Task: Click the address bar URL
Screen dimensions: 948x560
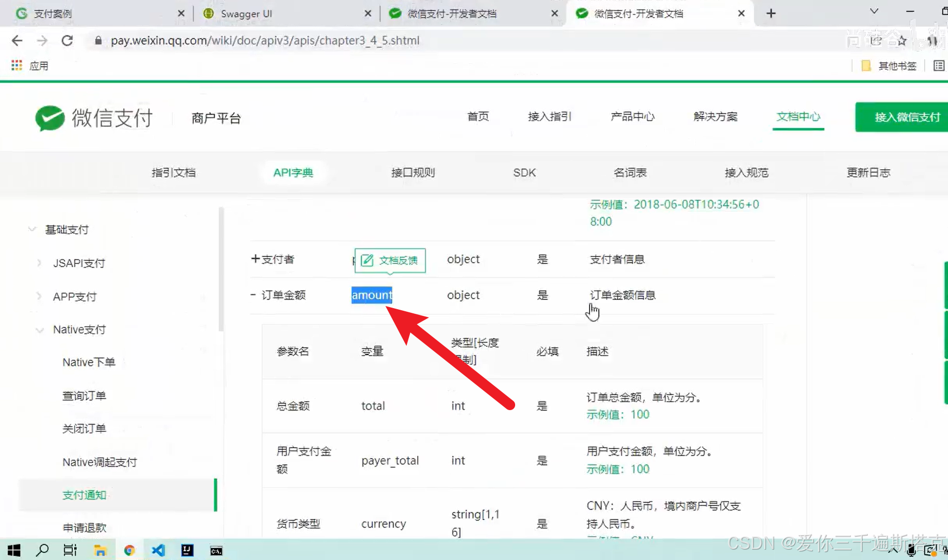Action: pyautogui.click(x=265, y=41)
